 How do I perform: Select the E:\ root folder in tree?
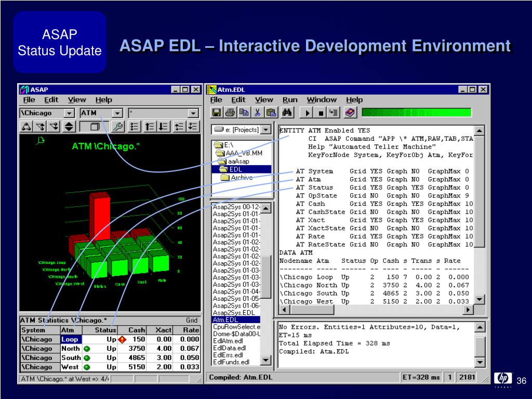click(224, 145)
